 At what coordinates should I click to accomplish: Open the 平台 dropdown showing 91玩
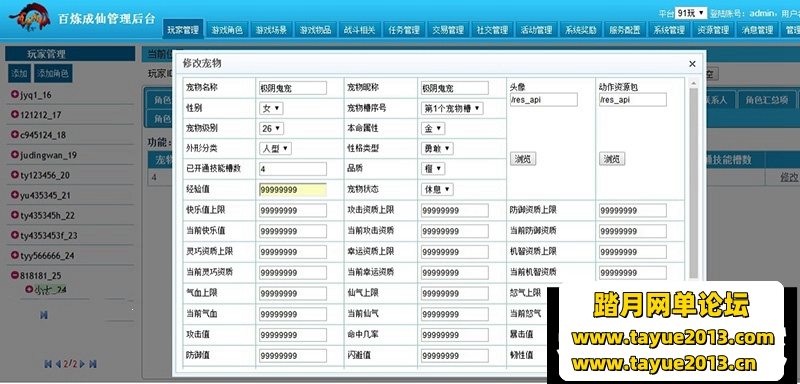point(691,13)
